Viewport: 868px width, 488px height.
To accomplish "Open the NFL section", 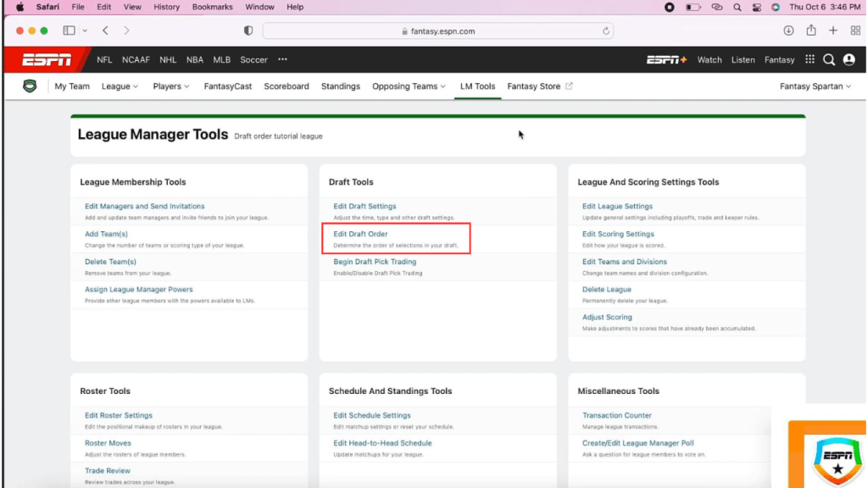I will [x=104, y=60].
